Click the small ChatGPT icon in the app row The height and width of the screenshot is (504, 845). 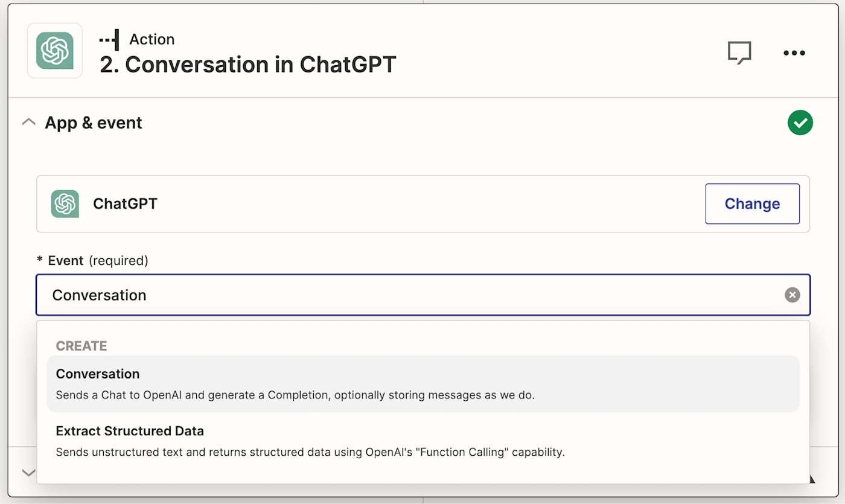[x=65, y=204]
